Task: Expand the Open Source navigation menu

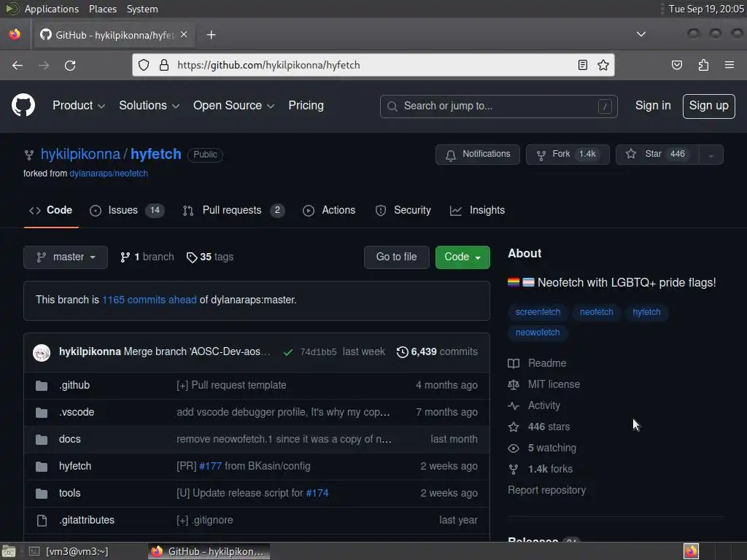Action: 233,105
